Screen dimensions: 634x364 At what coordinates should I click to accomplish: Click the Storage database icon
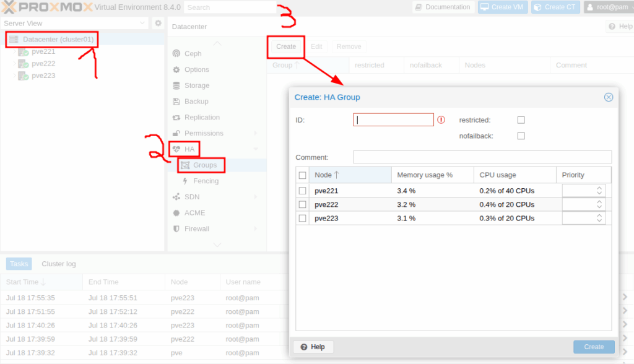pos(176,85)
